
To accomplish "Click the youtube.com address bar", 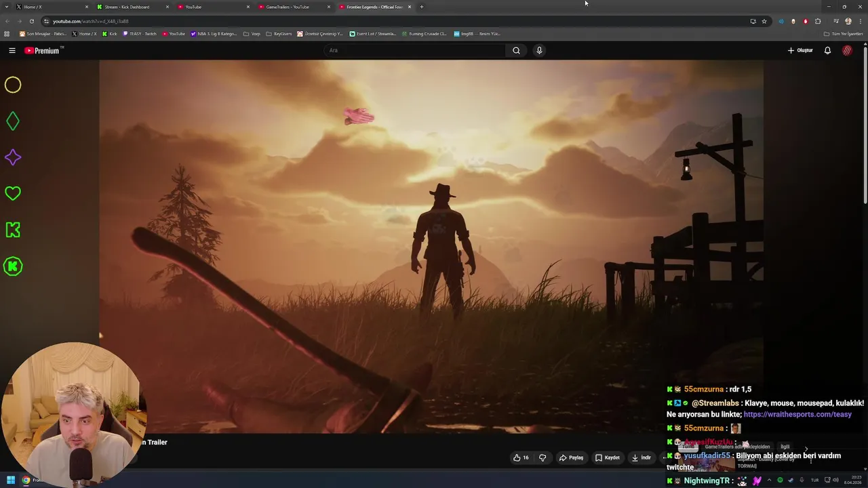I will pyautogui.click(x=393, y=21).
